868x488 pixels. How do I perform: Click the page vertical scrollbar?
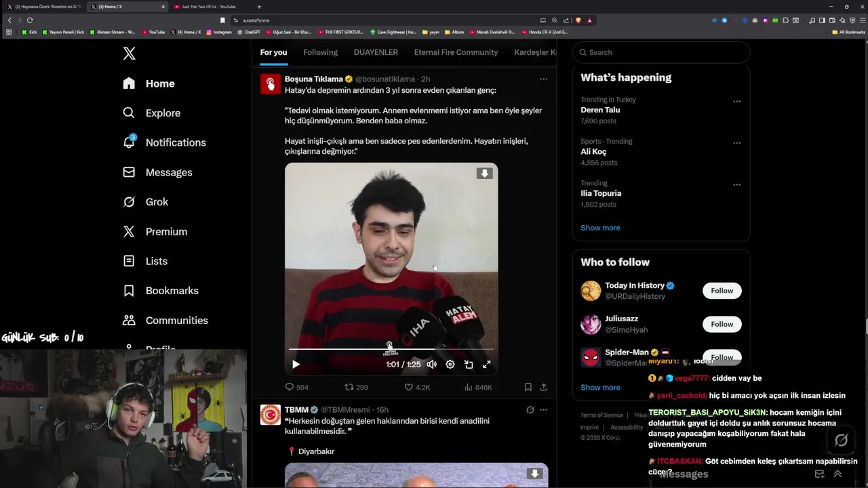tap(865, 325)
